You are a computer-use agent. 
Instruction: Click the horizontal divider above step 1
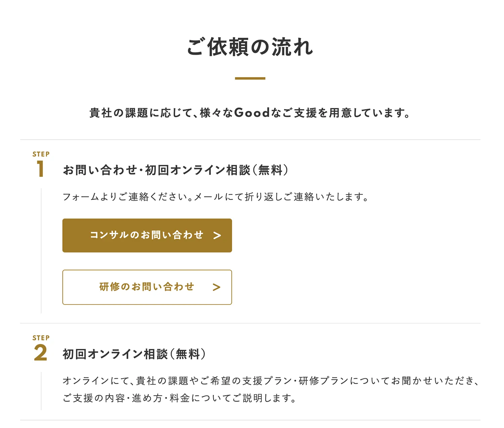(250, 139)
